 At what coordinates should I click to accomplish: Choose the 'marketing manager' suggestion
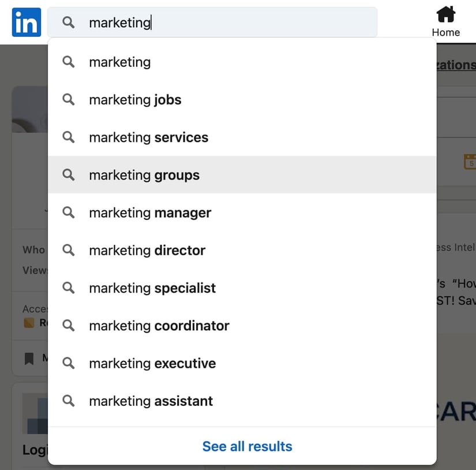(149, 212)
